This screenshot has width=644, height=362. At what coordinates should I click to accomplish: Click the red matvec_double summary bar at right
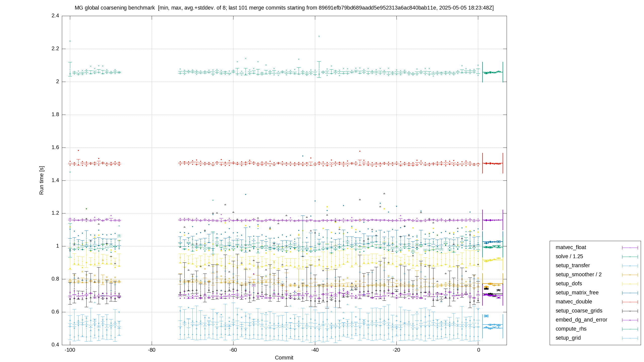click(x=493, y=163)
